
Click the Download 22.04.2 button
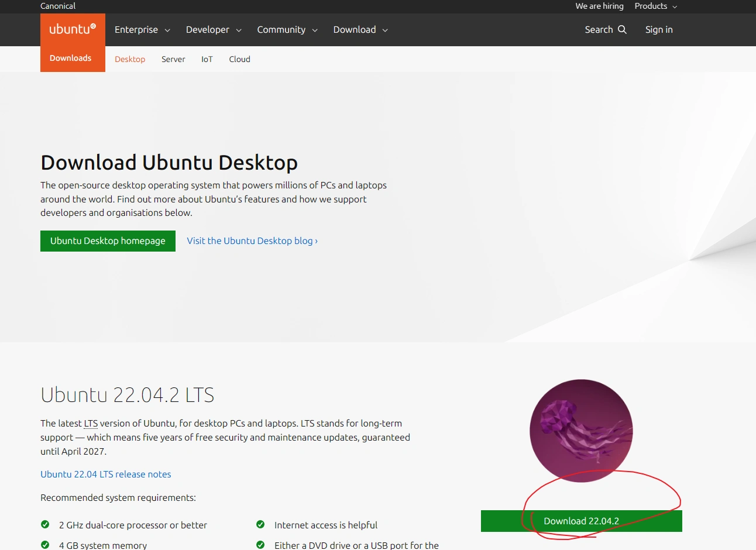coord(582,521)
